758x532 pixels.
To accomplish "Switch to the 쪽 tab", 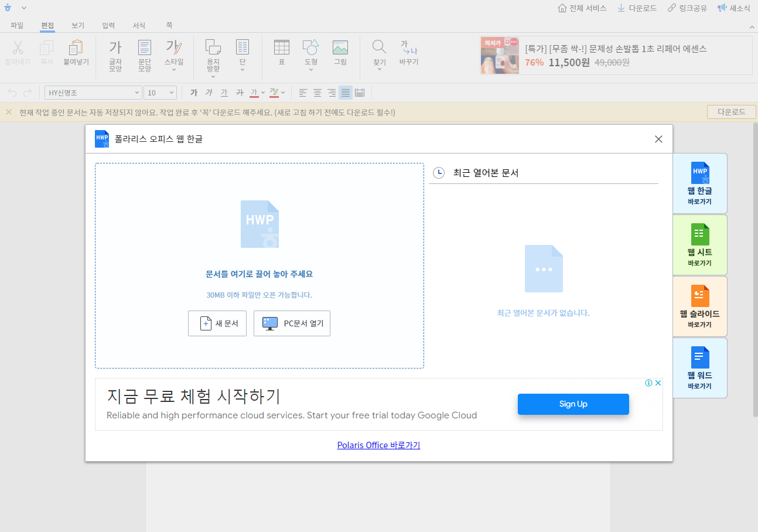I will click(x=169, y=25).
